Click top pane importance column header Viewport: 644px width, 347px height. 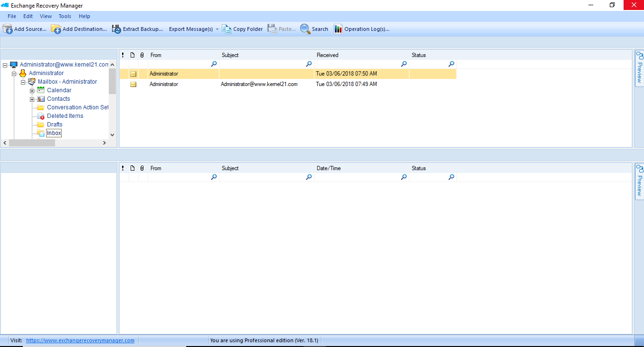[123, 55]
